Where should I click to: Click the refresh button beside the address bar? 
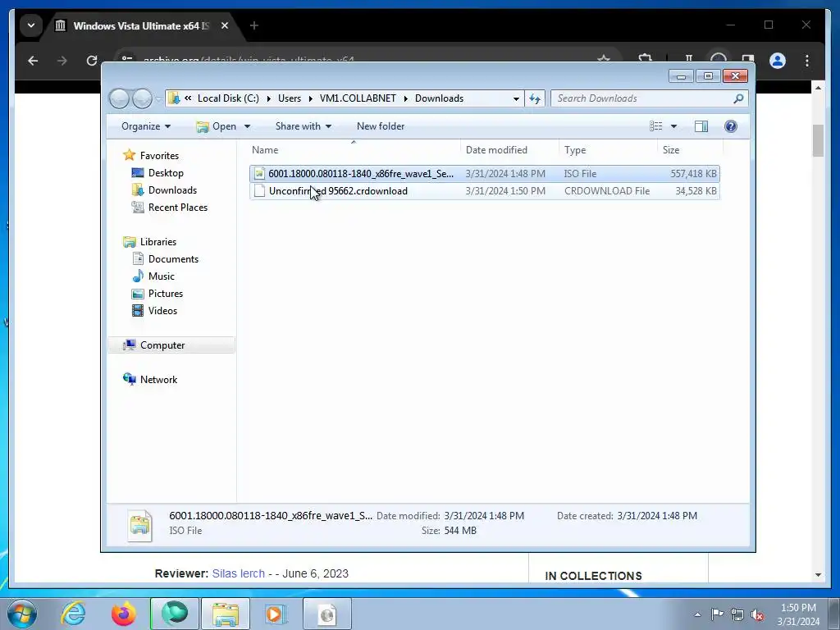click(535, 98)
